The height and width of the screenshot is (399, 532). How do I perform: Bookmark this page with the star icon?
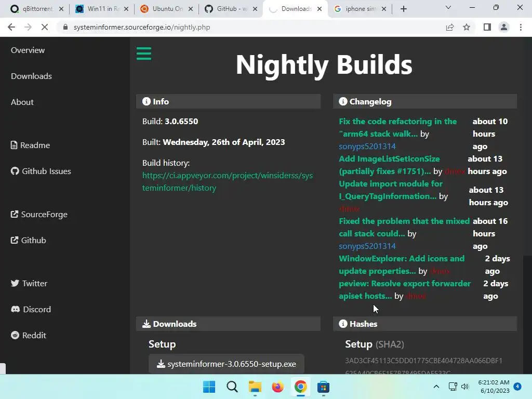467,27
